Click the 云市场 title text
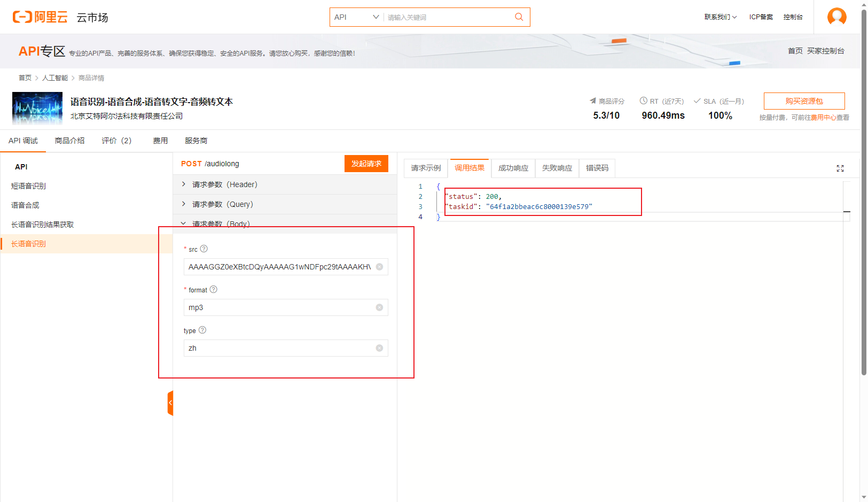The height and width of the screenshot is (502, 868). [92, 18]
